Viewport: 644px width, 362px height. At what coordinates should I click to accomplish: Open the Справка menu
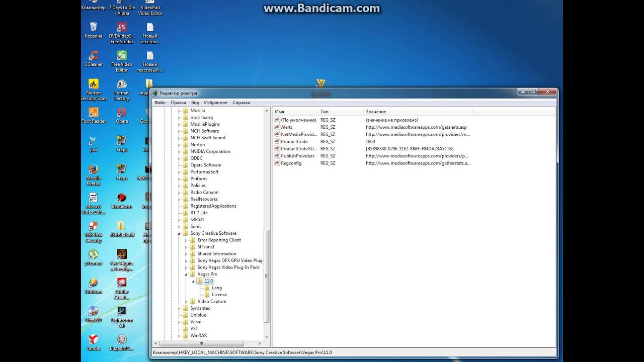click(241, 103)
